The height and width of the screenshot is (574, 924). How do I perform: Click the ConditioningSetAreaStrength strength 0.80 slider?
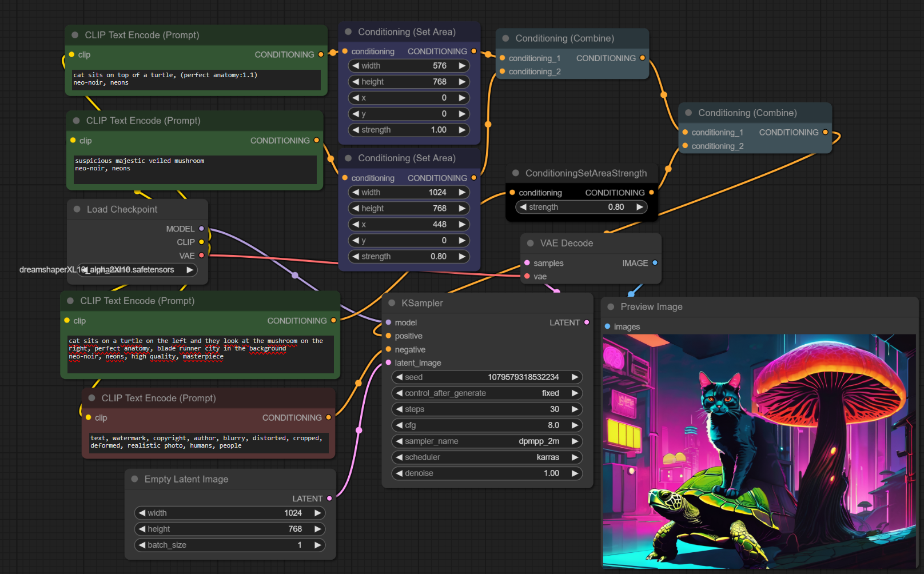click(581, 207)
